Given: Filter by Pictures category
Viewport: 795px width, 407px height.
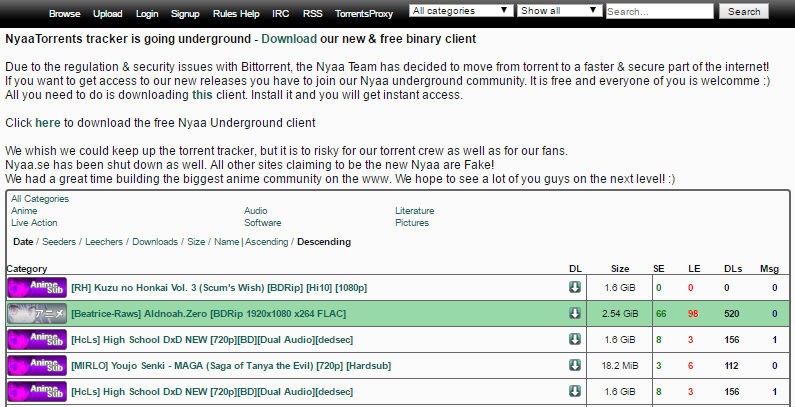Looking at the screenshot, I should 412,223.
